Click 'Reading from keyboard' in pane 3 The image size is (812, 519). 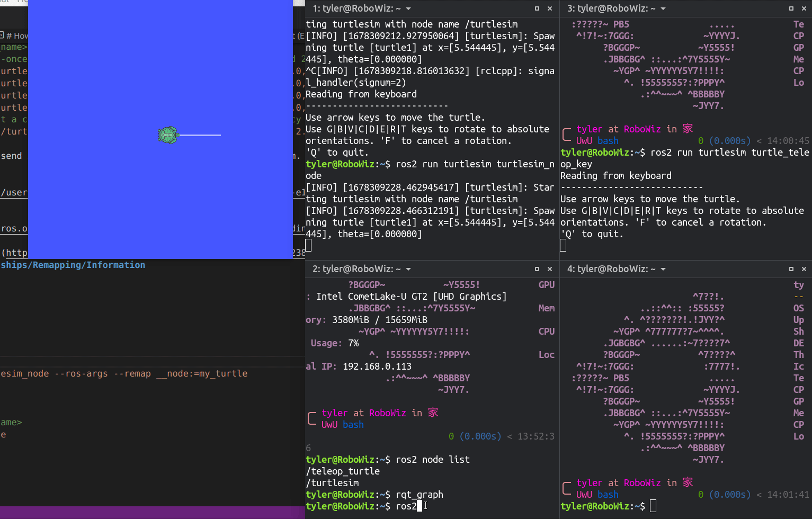[x=616, y=176]
